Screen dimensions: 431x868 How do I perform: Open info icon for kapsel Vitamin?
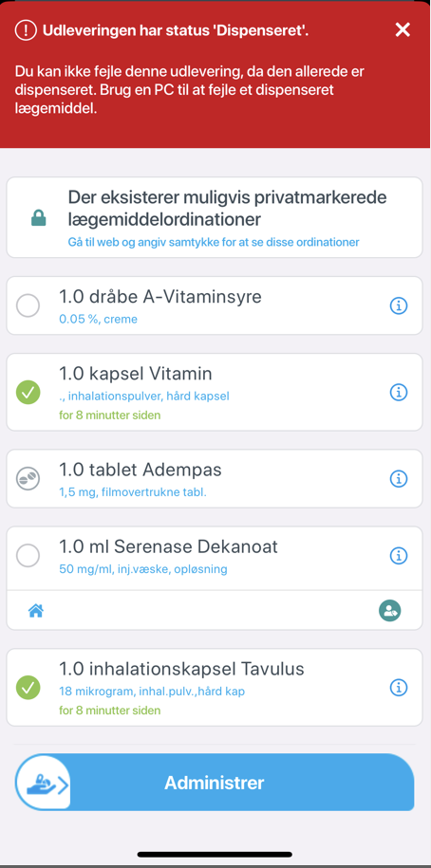tap(399, 392)
